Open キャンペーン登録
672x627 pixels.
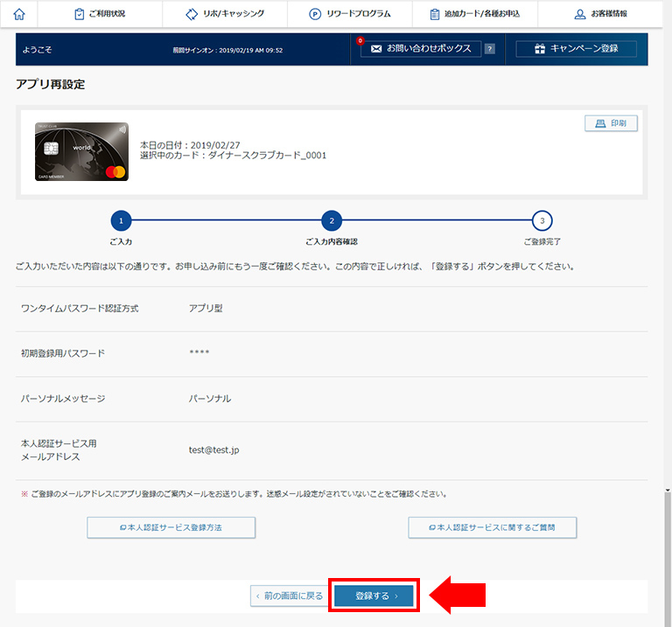[576, 49]
